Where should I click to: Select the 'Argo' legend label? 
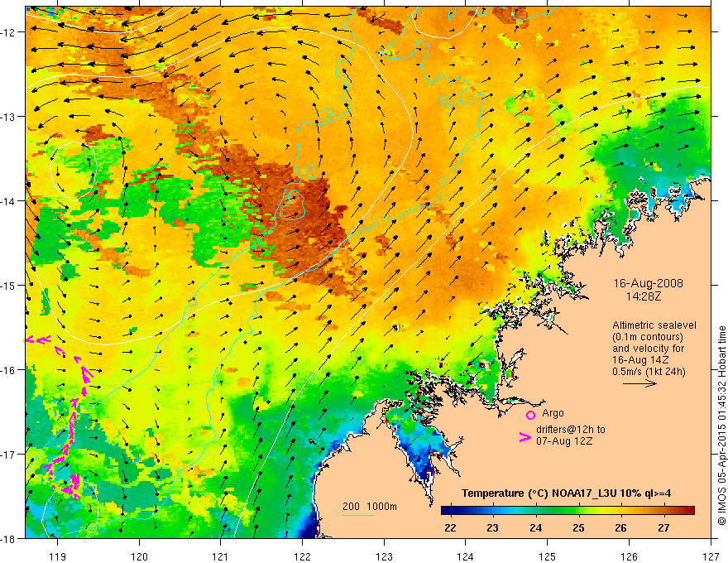tap(553, 413)
